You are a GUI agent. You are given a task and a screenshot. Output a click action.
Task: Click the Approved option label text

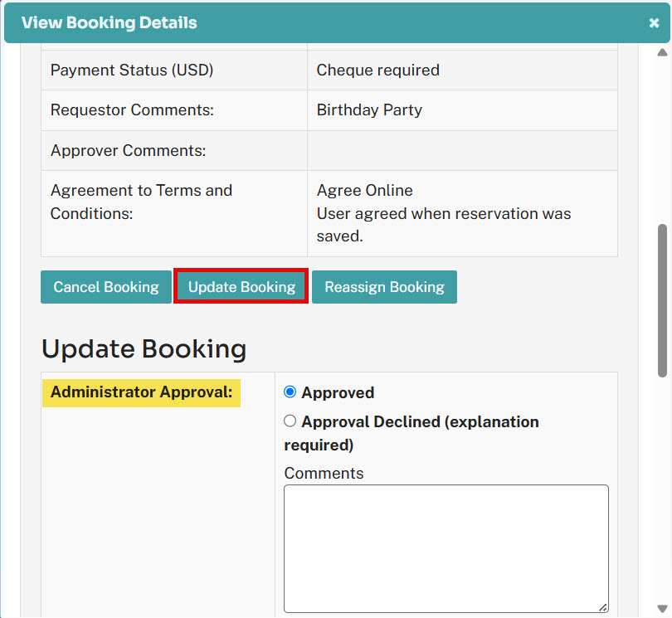pos(338,392)
